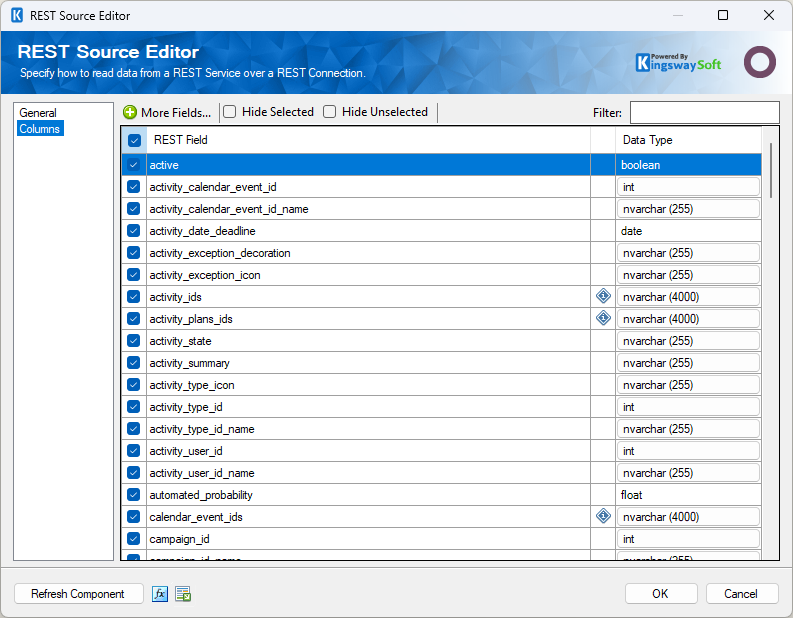
Task: Toggle the Hide Selected checkbox
Action: click(230, 112)
